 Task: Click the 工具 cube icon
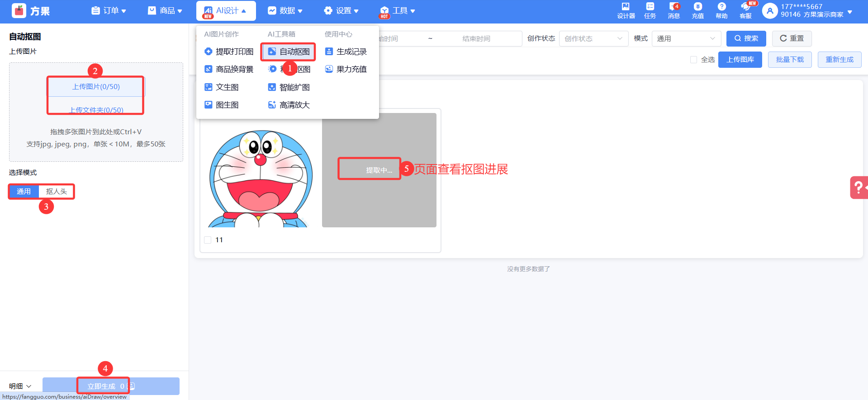tap(384, 10)
